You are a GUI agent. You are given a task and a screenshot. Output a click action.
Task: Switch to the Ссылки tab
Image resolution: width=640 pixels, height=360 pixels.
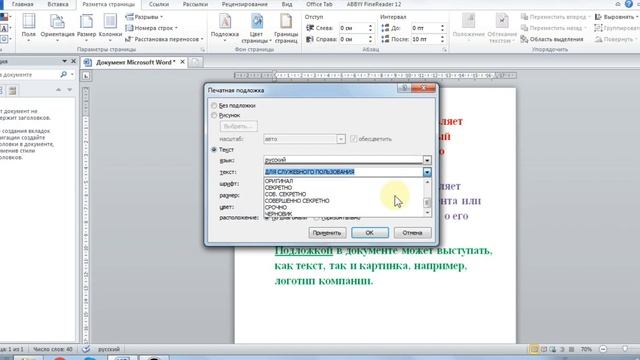(x=159, y=4)
